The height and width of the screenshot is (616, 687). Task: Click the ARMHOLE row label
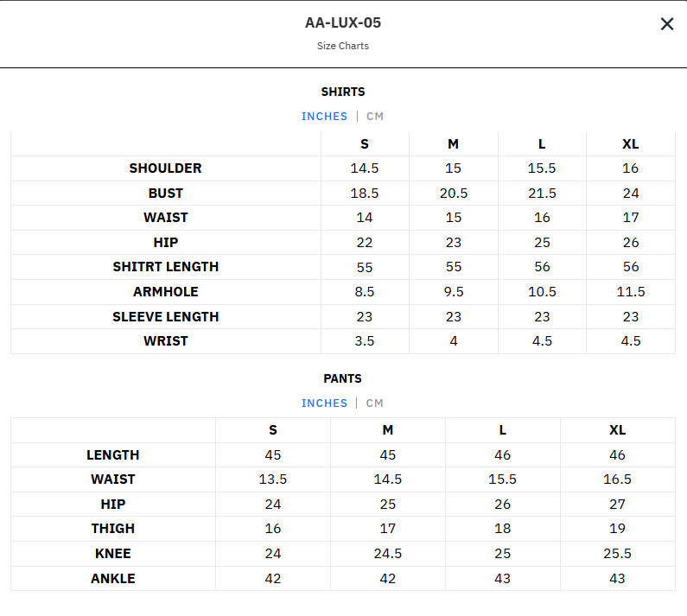pyautogui.click(x=166, y=292)
